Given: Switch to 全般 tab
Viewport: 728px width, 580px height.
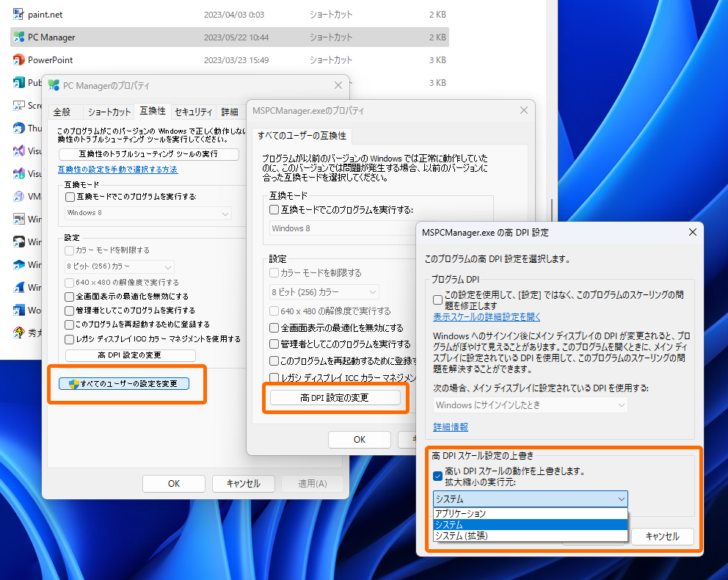Looking at the screenshot, I should 62,112.
